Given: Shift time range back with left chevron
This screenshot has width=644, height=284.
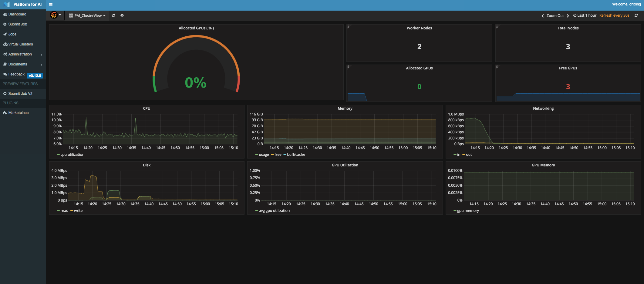Looking at the screenshot, I should click(x=542, y=16).
